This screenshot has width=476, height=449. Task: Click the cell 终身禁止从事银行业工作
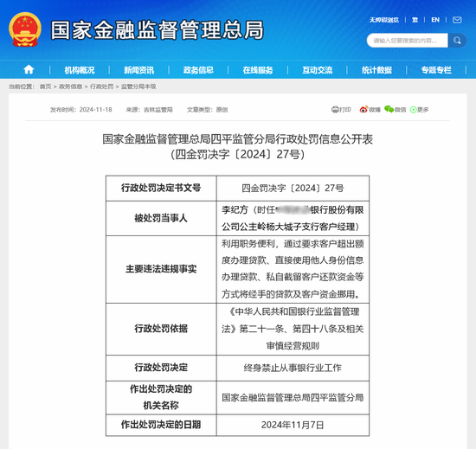coord(293,368)
